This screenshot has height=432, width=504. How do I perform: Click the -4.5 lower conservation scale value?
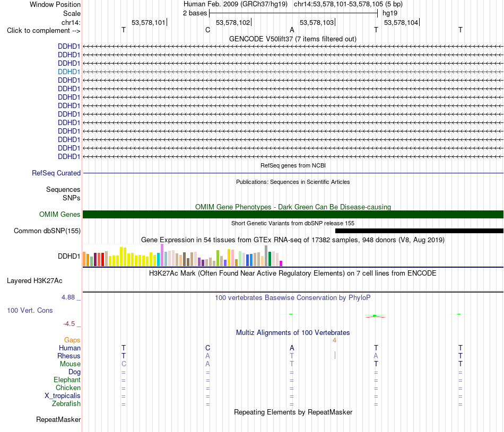(69, 324)
